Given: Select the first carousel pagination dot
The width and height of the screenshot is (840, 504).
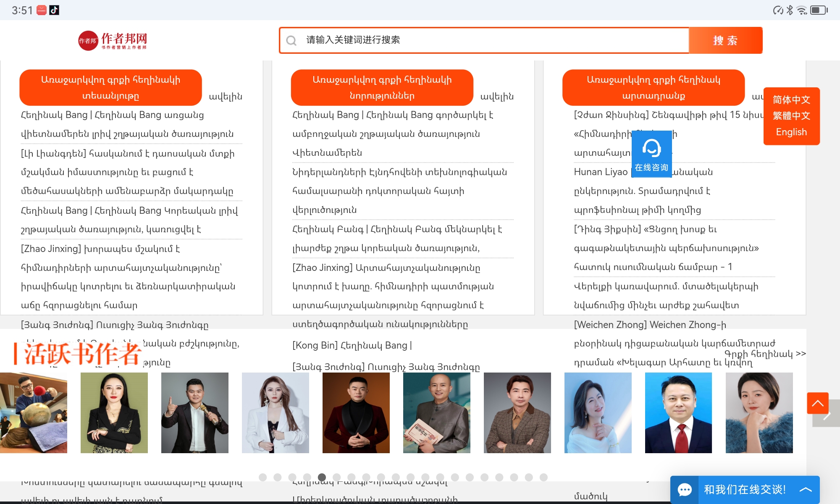Looking at the screenshot, I should pyautogui.click(x=263, y=477).
